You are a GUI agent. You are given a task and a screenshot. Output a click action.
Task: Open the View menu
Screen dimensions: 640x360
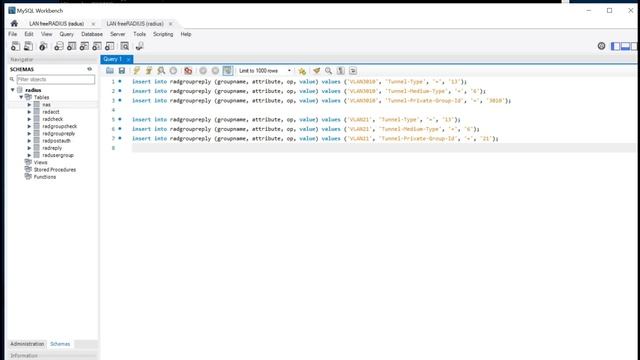47,34
